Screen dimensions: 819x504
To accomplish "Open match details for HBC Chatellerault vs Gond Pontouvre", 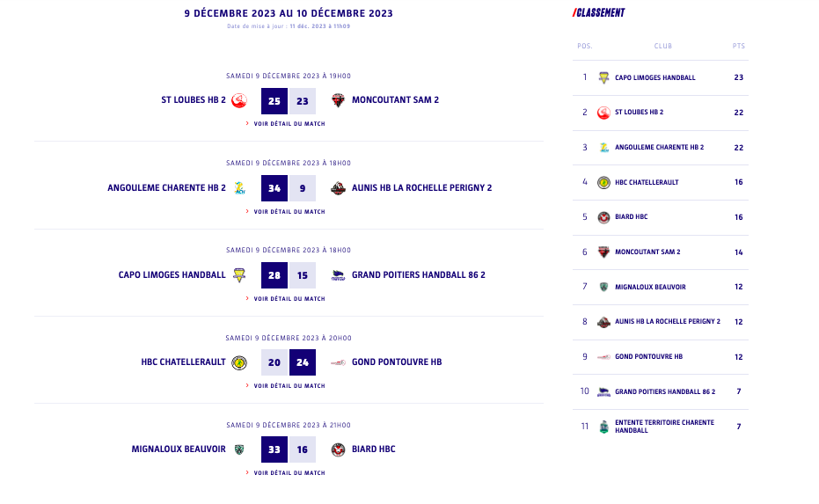I will 289,386.
